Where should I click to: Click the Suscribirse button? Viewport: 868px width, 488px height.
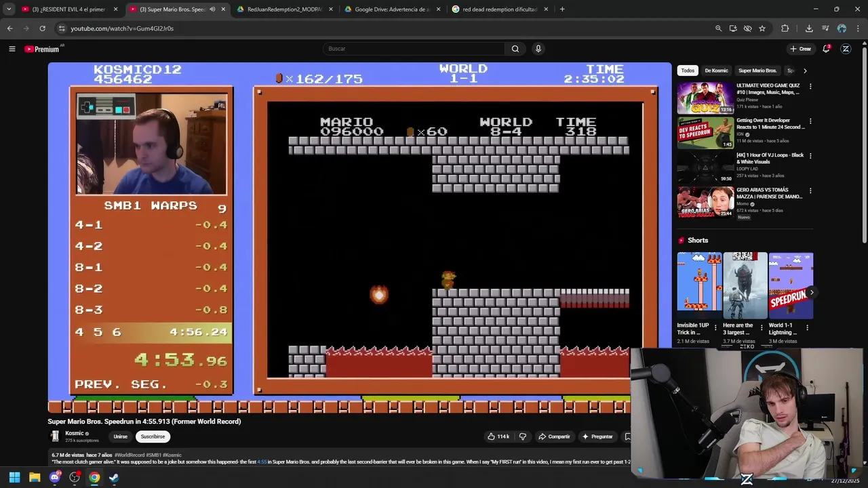153,436
